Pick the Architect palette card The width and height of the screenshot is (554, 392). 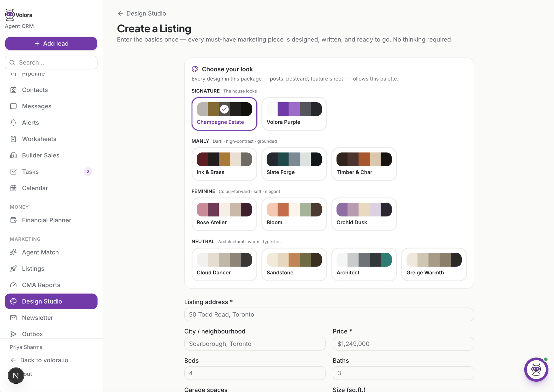[x=364, y=265]
